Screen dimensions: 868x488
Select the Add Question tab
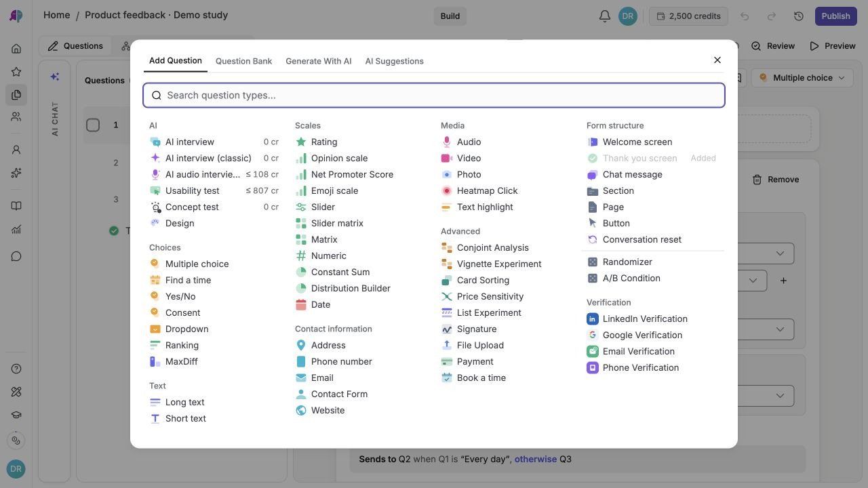tap(176, 60)
